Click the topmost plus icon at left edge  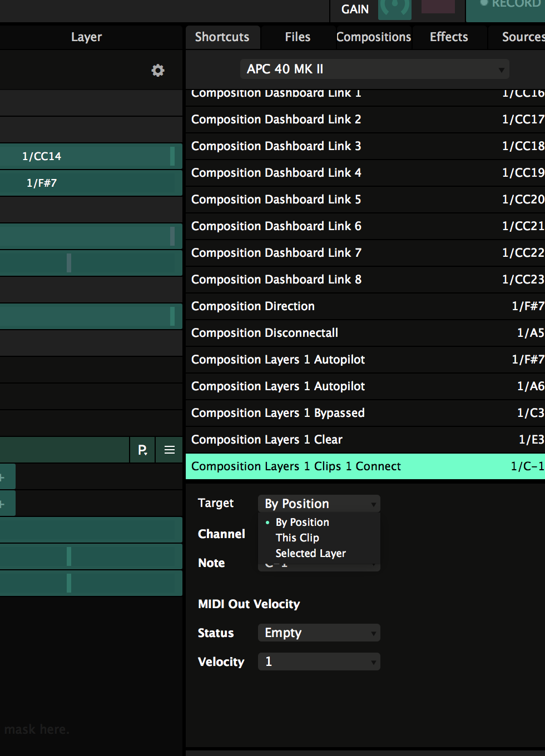click(3, 478)
